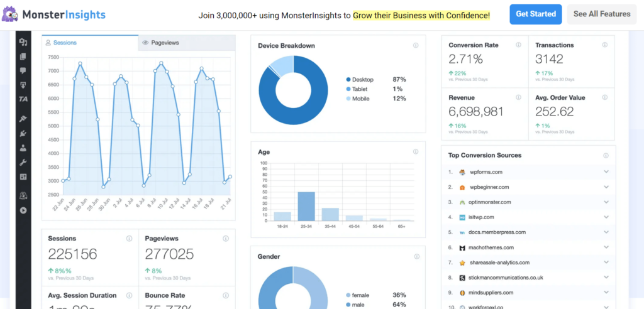Click the Desktop legend color dot

(348, 80)
